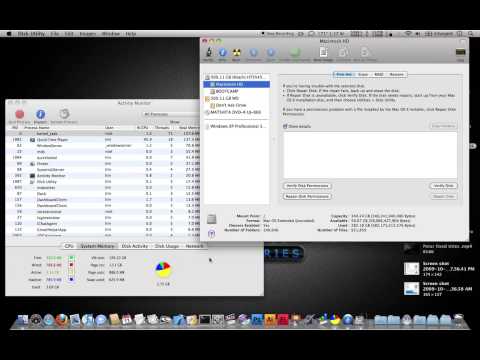Launch Illustrator from the Dock

click(x=270, y=320)
